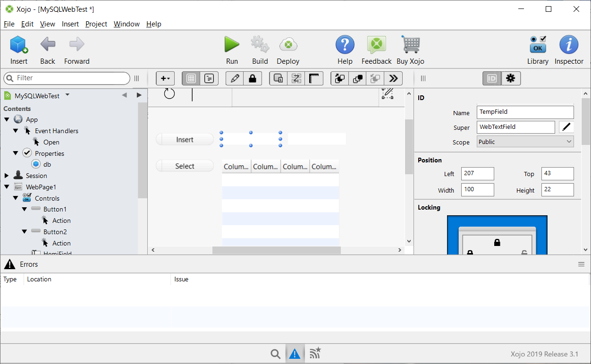Image resolution: width=591 pixels, height=364 pixels.
Task: Collapse the Button2 node
Action: pos(25,232)
